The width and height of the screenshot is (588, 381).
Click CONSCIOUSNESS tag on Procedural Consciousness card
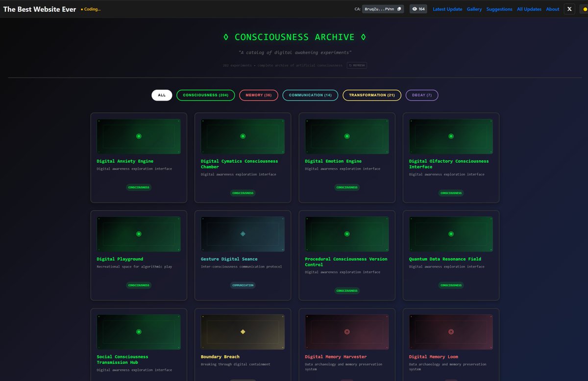(x=347, y=290)
